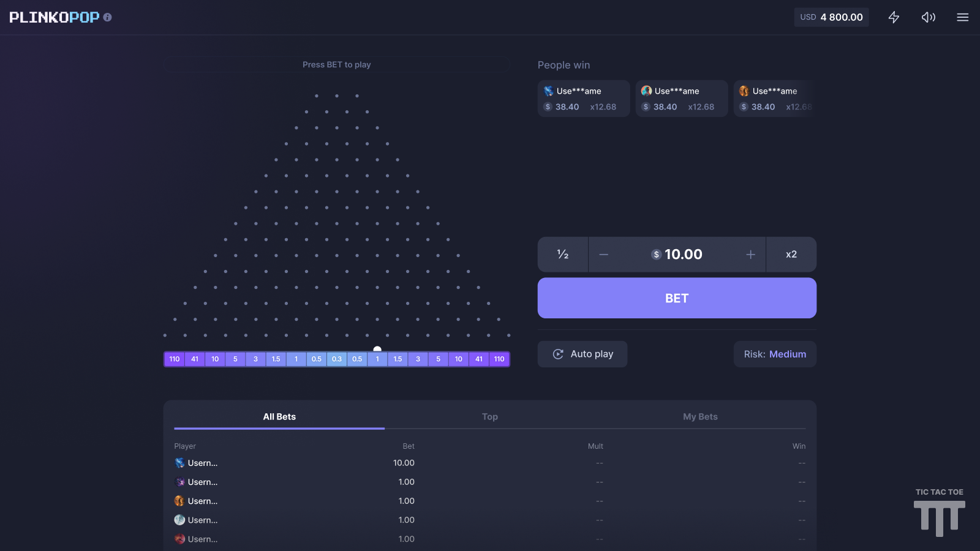Decrease bet amount with minus icon
Image resolution: width=980 pixels, height=551 pixels.
[x=604, y=255]
